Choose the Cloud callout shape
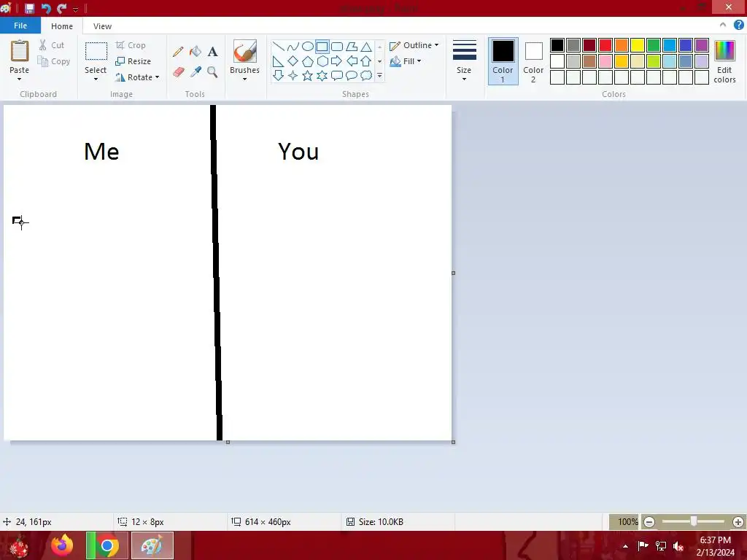The width and height of the screenshot is (747, 560). [366, 75]
